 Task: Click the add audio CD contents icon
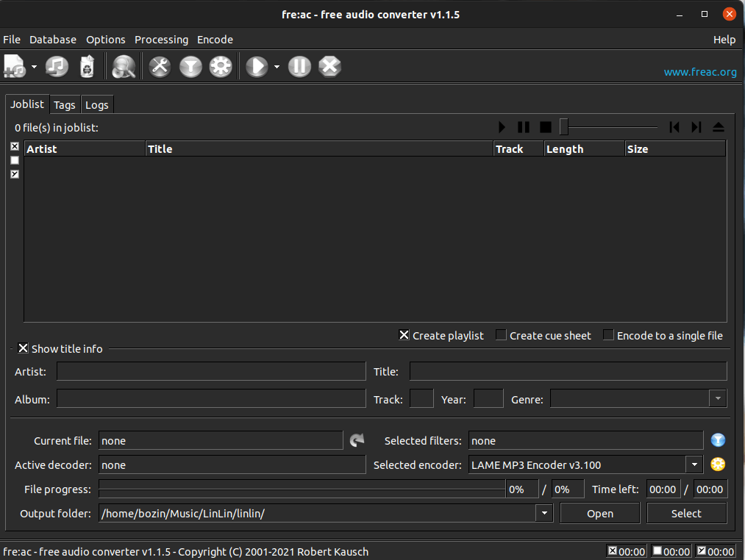[x=57, y=67]
